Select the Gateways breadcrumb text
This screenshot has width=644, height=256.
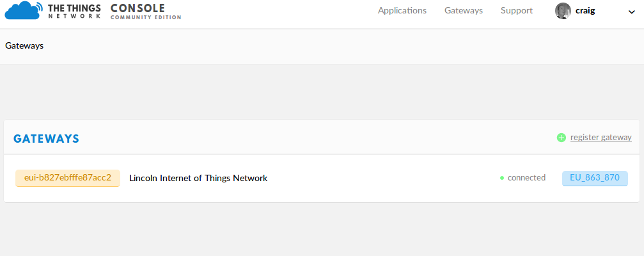pyautogui.click(x=24, y=46)
